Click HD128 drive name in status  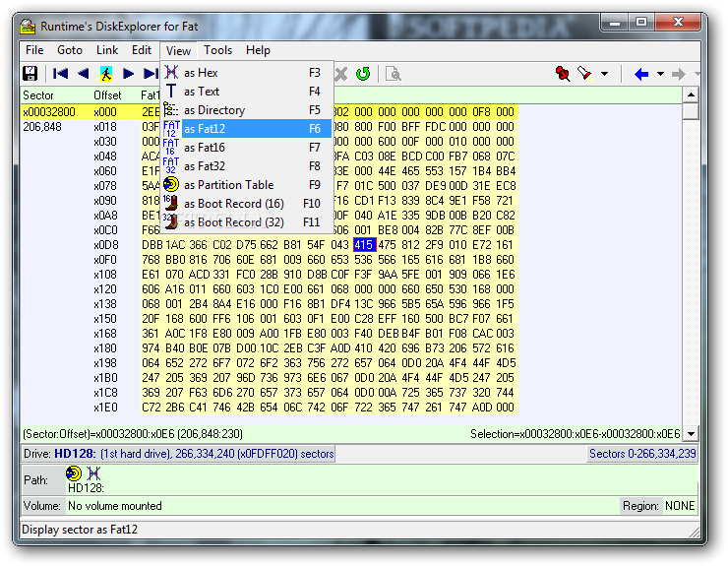pyautogui.click(x=75, y=454)
